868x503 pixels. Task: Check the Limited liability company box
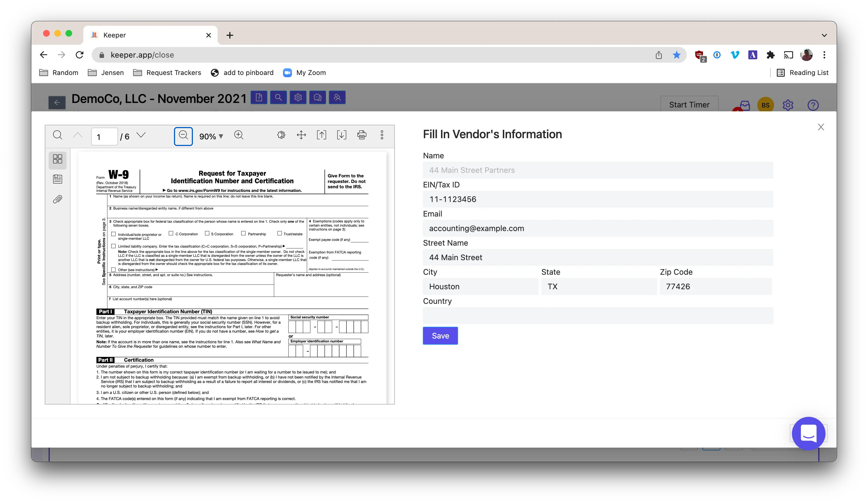pos(113,246)
